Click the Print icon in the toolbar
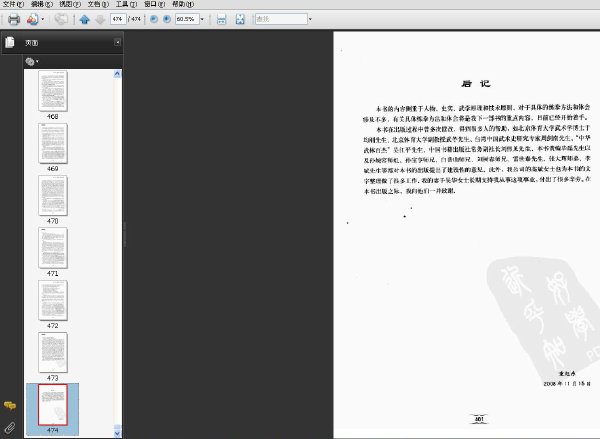Image resolution: width=600 pixels, height=439 pixels. tap(14, 19)
